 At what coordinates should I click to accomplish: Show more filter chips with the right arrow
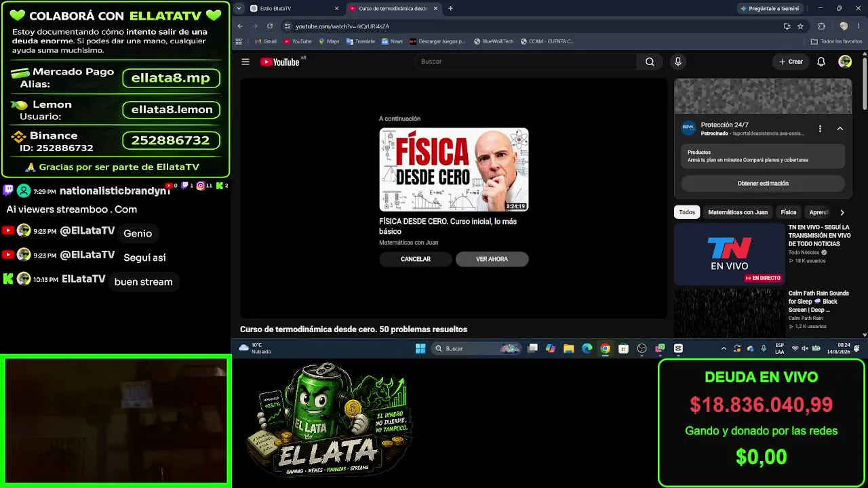tap(842, 212)
